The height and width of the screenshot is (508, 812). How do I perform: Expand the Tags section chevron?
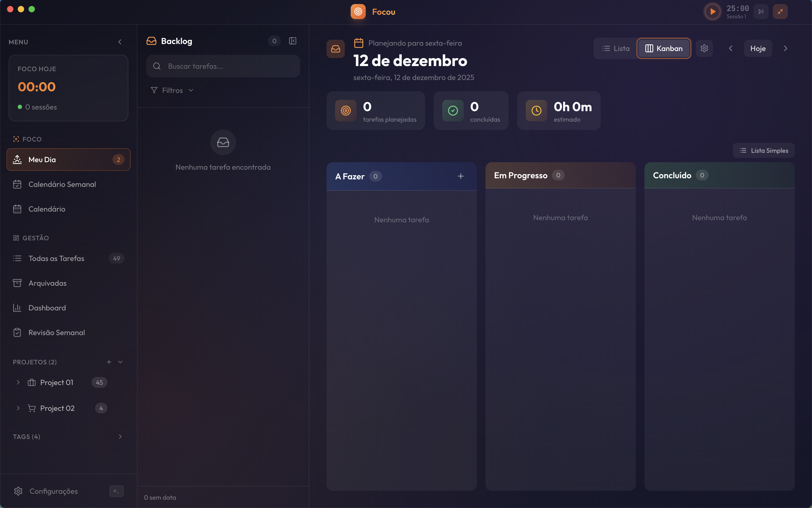pyautogui.click(x=120, y=436)
